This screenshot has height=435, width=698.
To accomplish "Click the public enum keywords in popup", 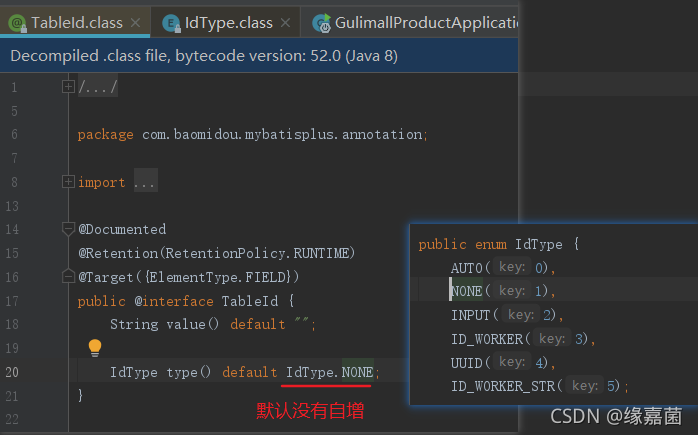I will click(x=463, y=244).
